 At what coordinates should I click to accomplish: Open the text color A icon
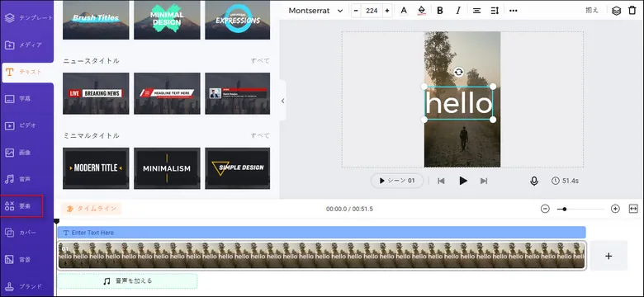pyautogui.click(x=404, y=11)
